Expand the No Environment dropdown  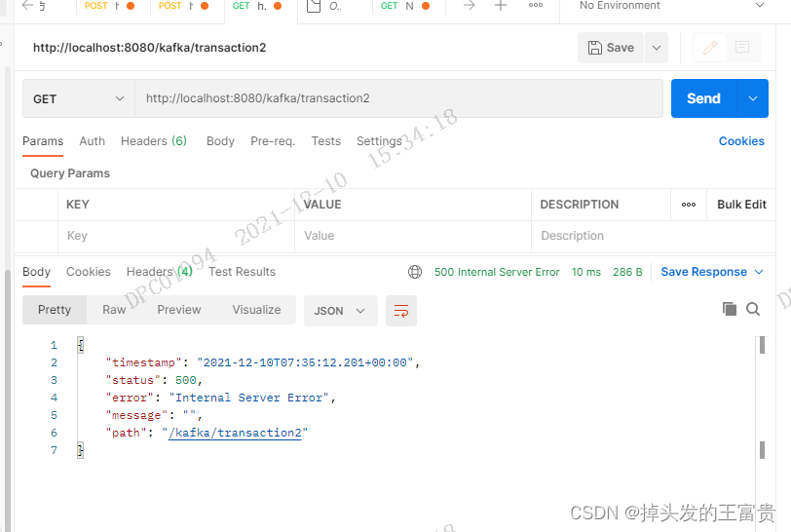(x=759, y=5)
